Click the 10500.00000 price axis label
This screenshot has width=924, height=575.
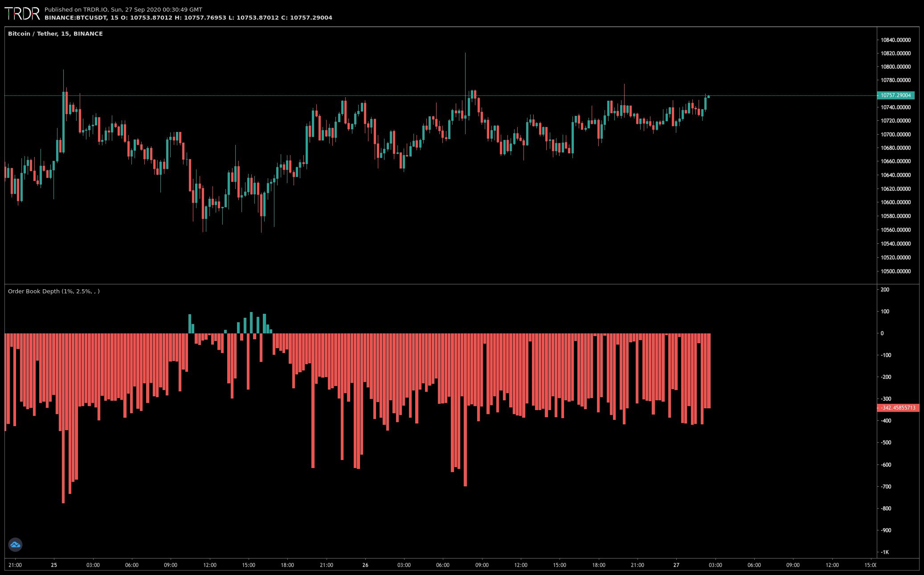click(x=895, y=271)
